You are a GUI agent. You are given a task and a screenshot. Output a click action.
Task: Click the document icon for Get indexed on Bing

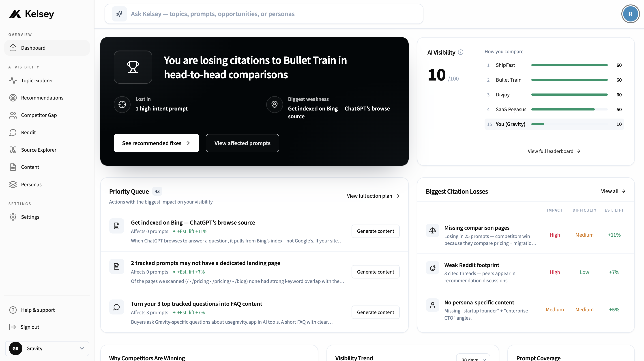[x=117, y=226]
